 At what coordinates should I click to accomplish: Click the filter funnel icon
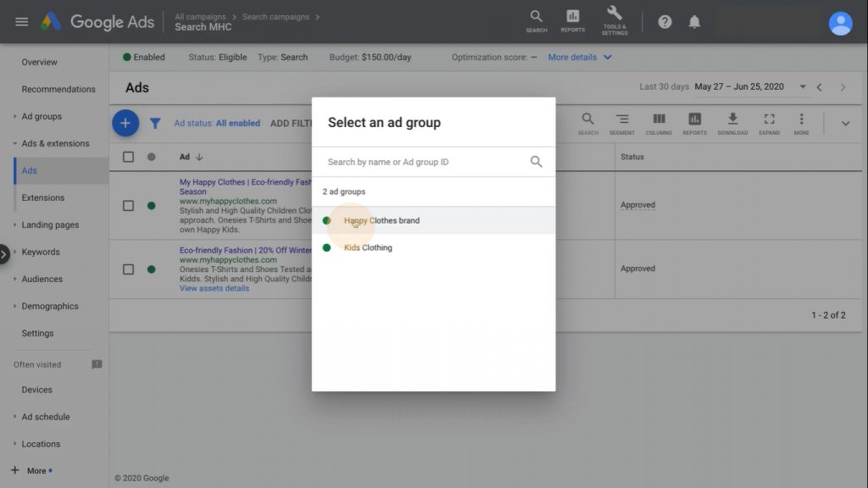pyautogui.click(x=155, y=124)
